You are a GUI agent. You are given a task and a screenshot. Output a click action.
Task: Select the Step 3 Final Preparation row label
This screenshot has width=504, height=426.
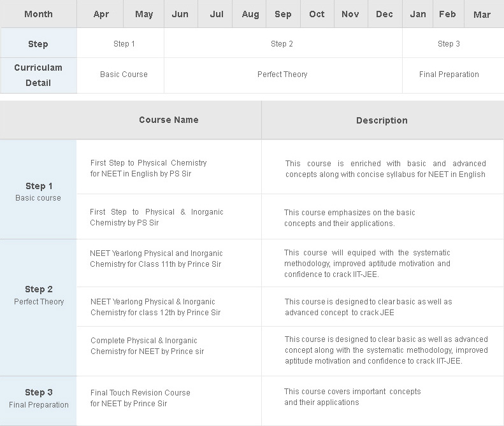[x=39, y=398]
